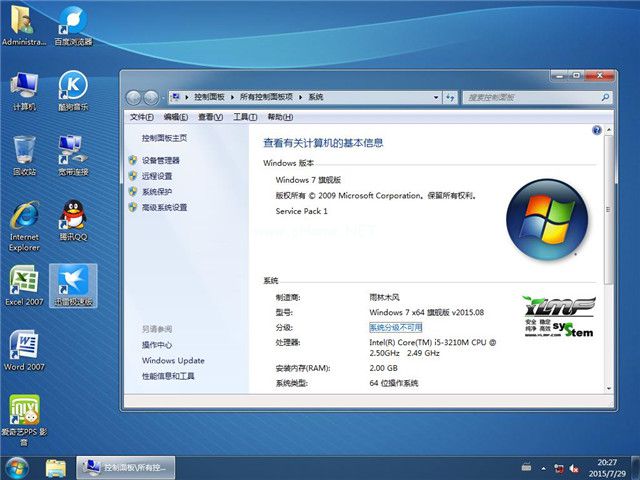Expand arrow after 控制面板 in breadcrumb
This screenshot has height=480, width=640.
tap(232, 97)
